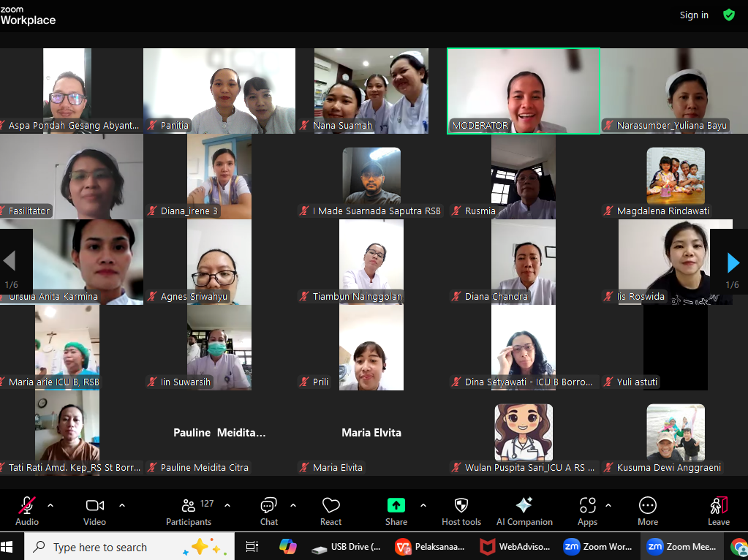Screen dimensions: 748x560
Task: Open the More options ellipsis
Action: pyautogui.click(x=647, y=510)
